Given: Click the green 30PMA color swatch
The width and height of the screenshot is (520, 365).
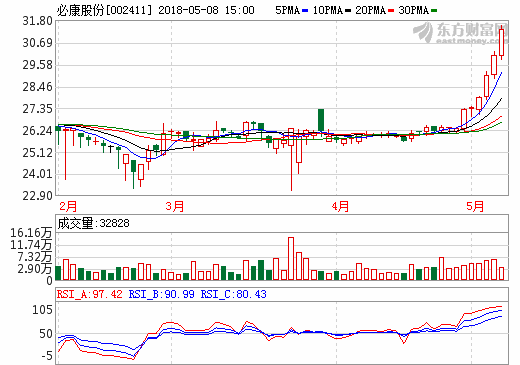Looking at the screenshot, I should pyautogui.click(x=434, y=11).
